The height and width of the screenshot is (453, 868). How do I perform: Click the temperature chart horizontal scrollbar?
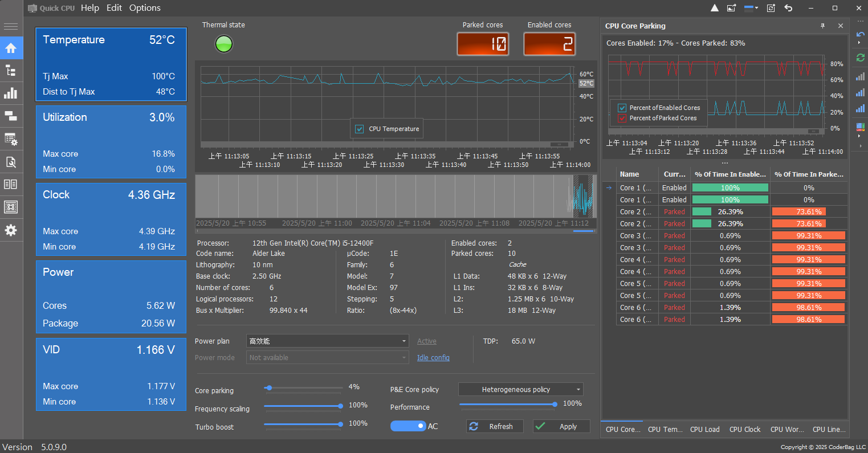[388, 144]
